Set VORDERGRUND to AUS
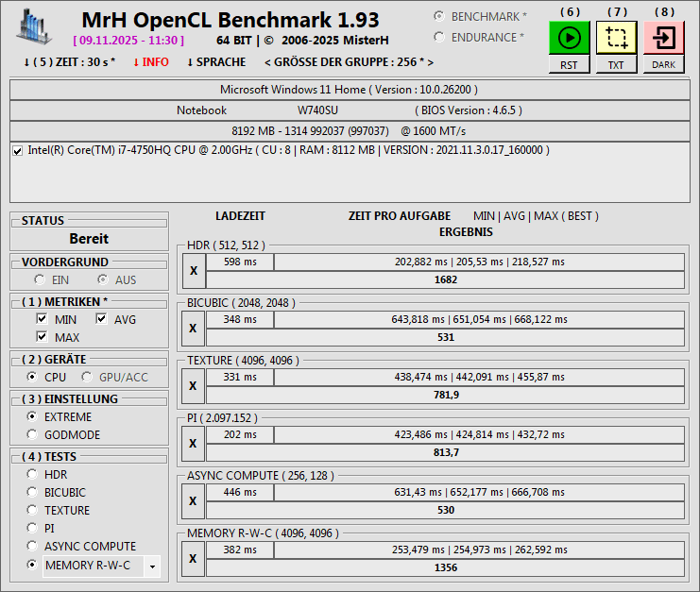 (x=103, y=279)
